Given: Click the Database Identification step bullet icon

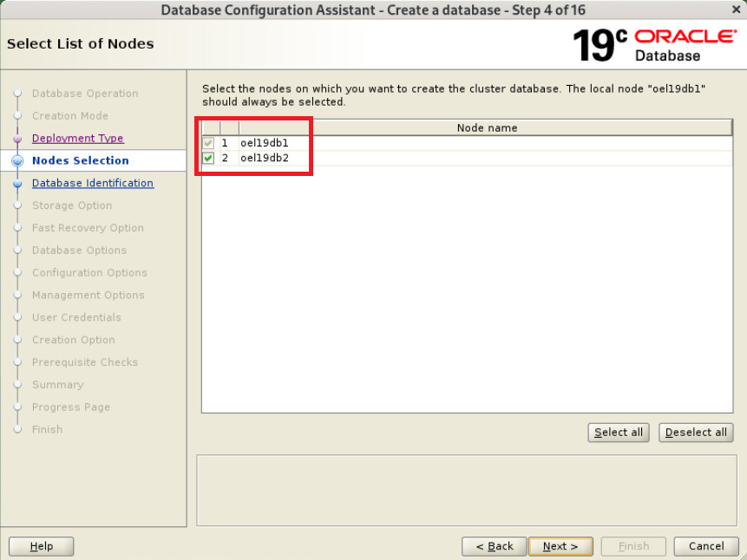Looking at the screenshot, I should click(x=17, y=183).
